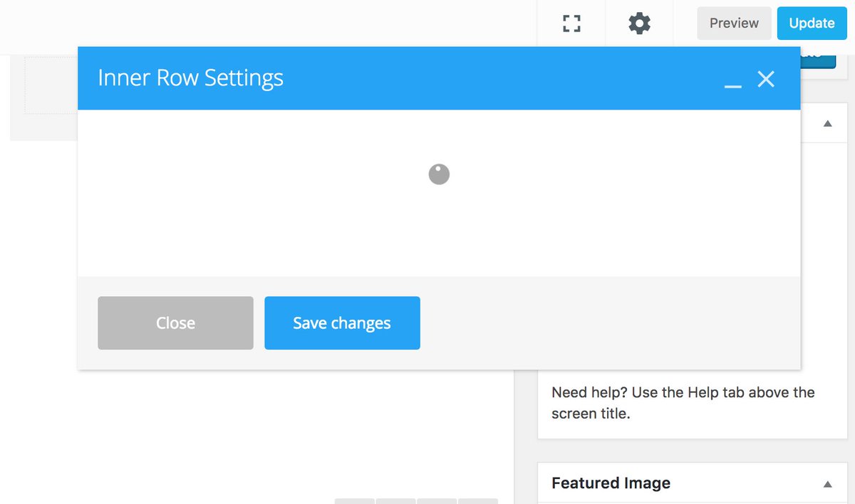Open the gear settings icon in top bar

[639, 23]
